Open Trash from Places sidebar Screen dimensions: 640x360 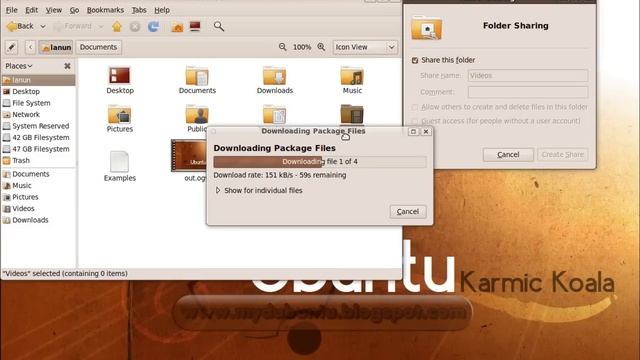tap(38, 160)
